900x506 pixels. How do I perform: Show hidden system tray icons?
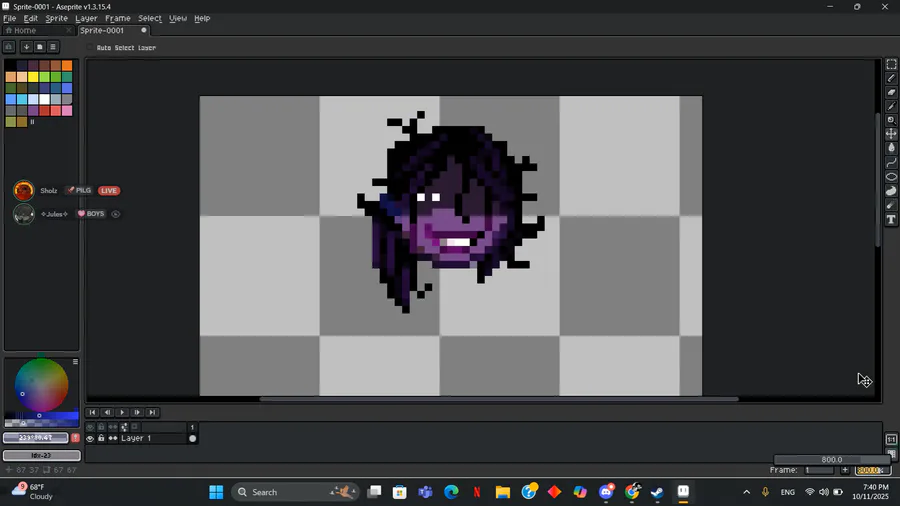pyautogui.click(x=746, y=492)
